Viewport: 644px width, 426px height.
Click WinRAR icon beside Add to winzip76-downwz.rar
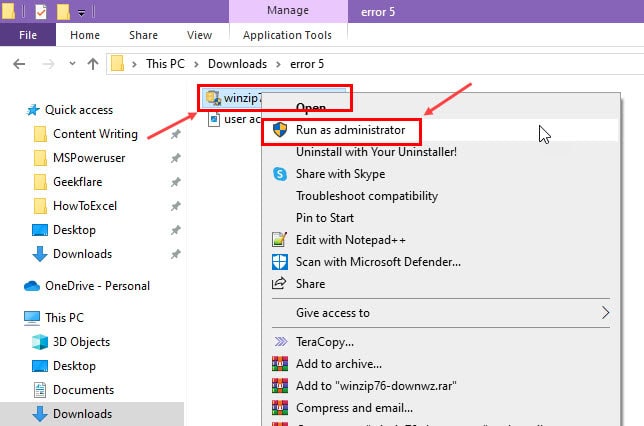coord(280,385)
